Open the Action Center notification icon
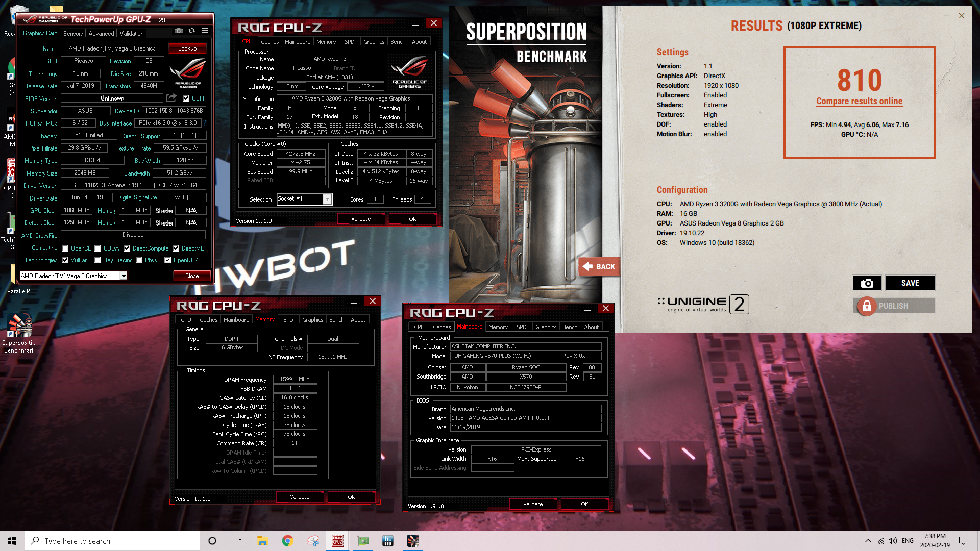 click(963, 541)
